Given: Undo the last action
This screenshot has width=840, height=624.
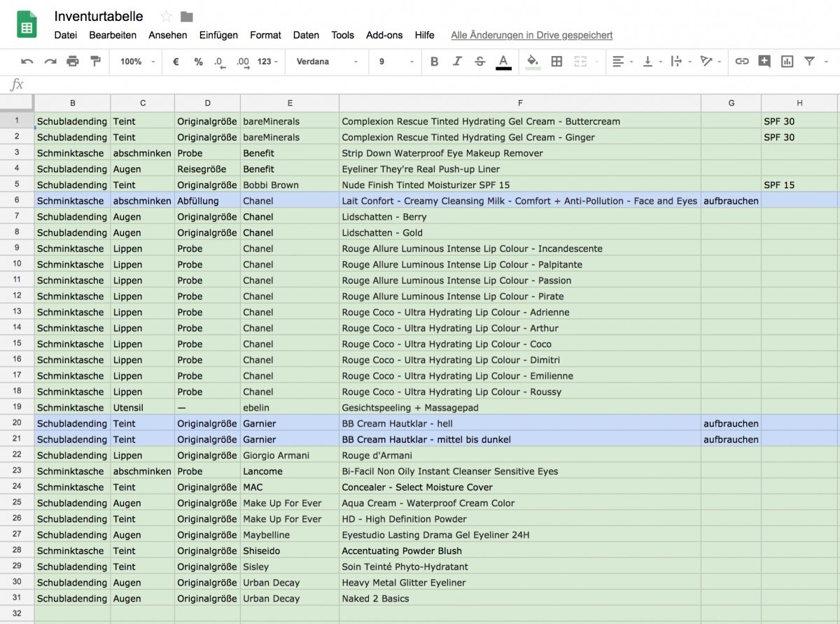Looking at the screenshot, I should (x=27, y=62).
